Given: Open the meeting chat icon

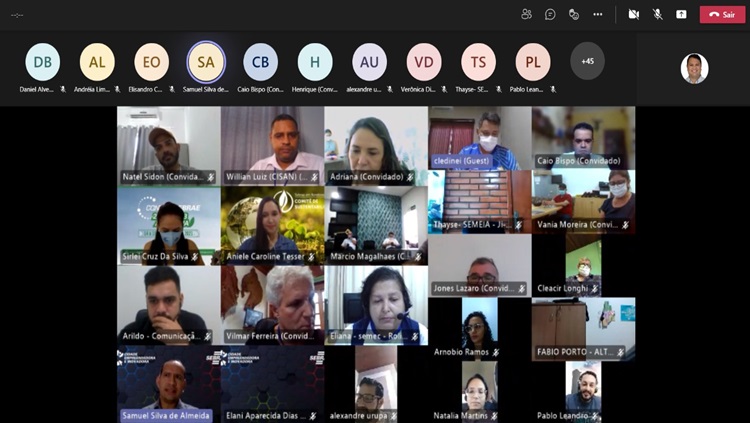Looking at the screenshot, I should pyautogui.click(x=550, y=14).
